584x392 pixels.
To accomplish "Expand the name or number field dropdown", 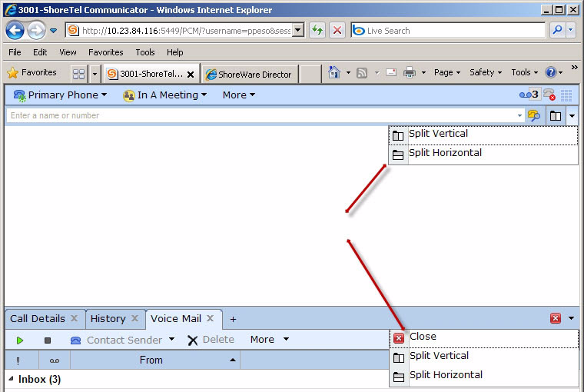I will click(x=519, y=115).
